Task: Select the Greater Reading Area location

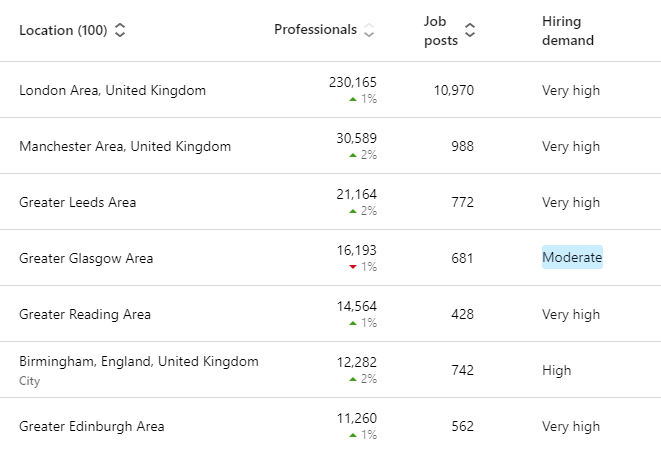Action: pyautogui.click(x=85, y=314)
